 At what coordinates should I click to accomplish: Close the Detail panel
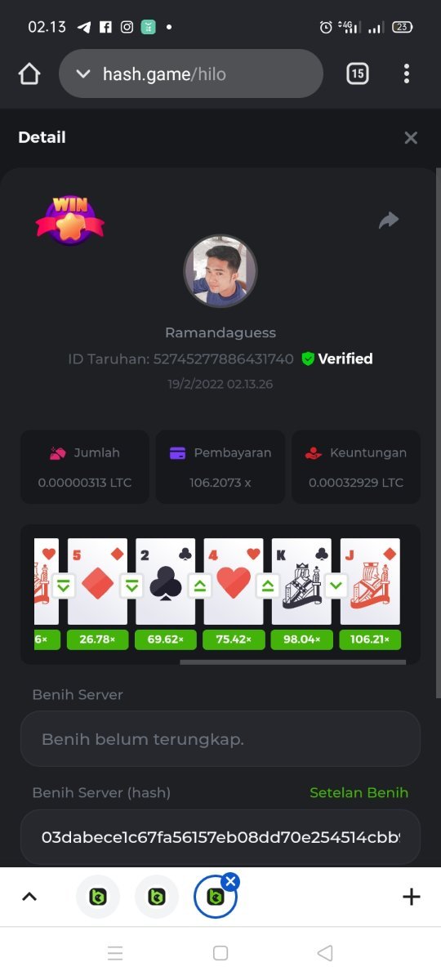[x=411, y=138]
